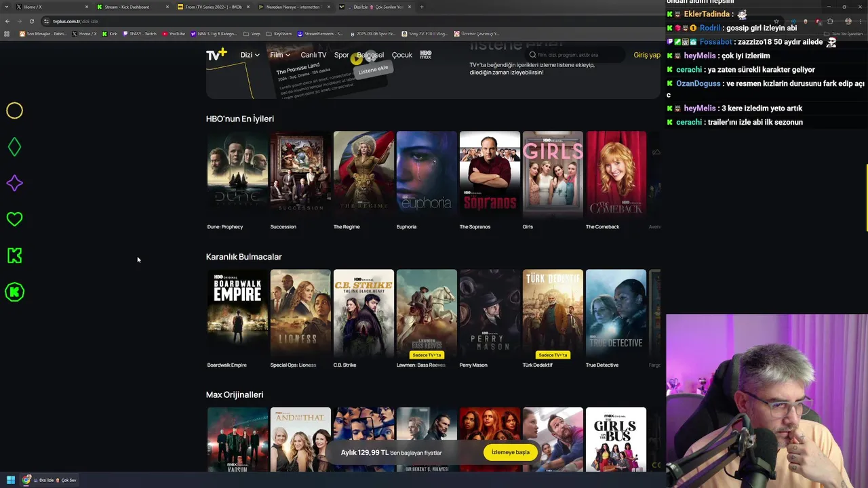Open the Tüm Yer İşaretleri bookmarks folder

coord(844,33)
